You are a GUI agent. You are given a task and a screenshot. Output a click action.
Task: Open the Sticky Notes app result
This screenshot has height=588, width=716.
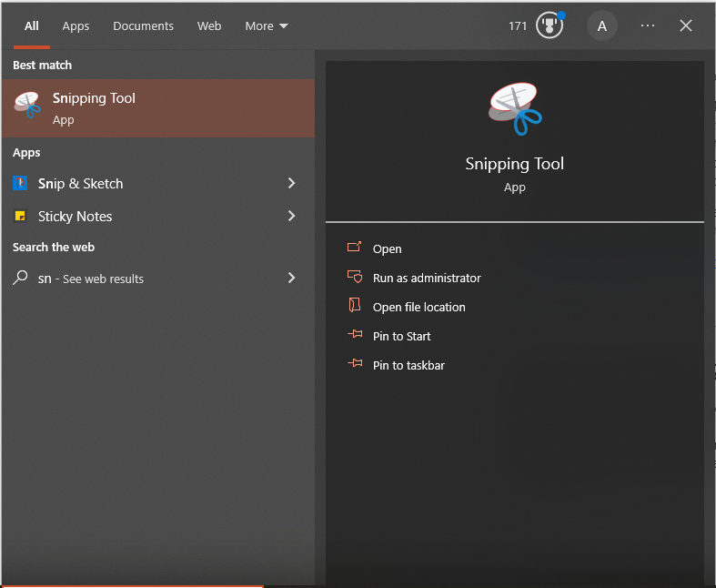(158, 216)
